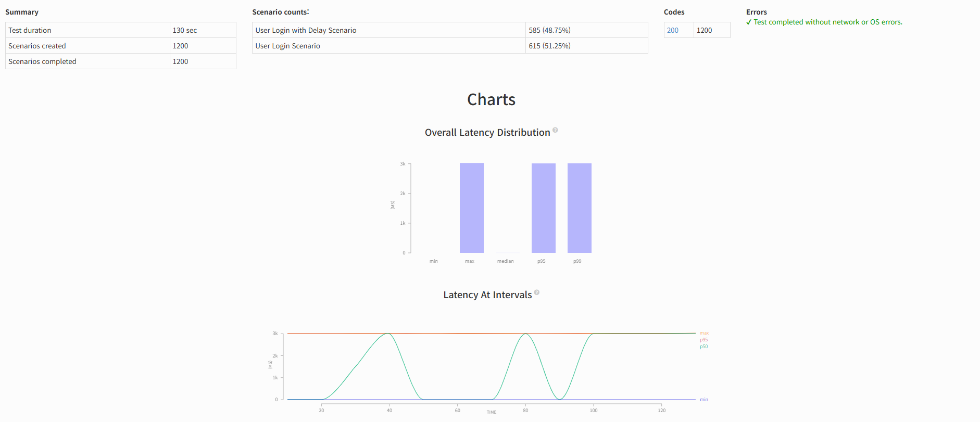Click the User Login Scenario row
This screenshot has height=422, width=980.
[287, 46]
